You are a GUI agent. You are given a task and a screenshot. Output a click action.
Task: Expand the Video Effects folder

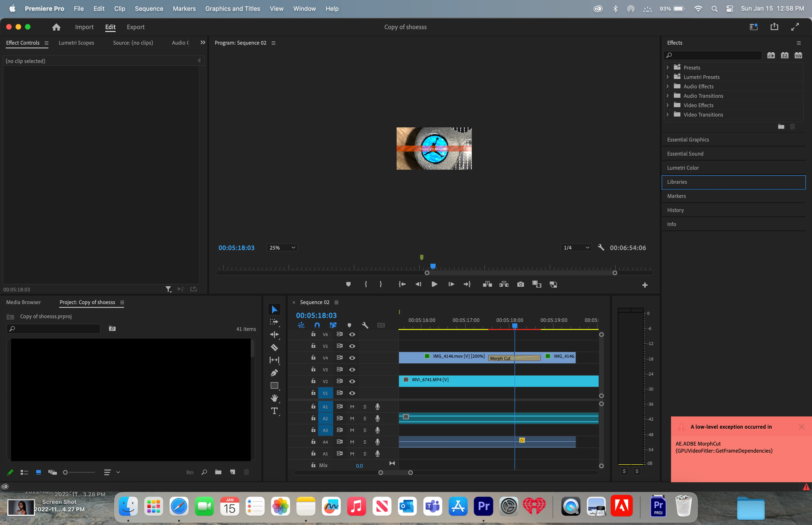(668, 105)
